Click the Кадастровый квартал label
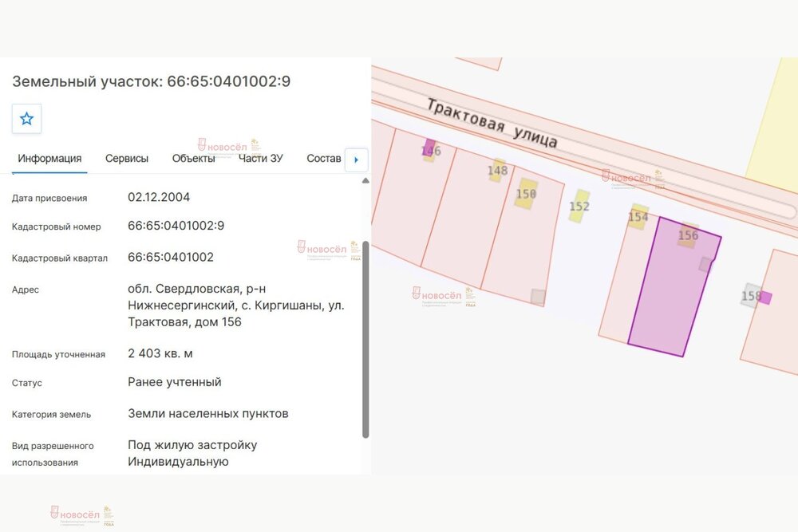This screenshot has height=532, width=798. tap(60, 258)
